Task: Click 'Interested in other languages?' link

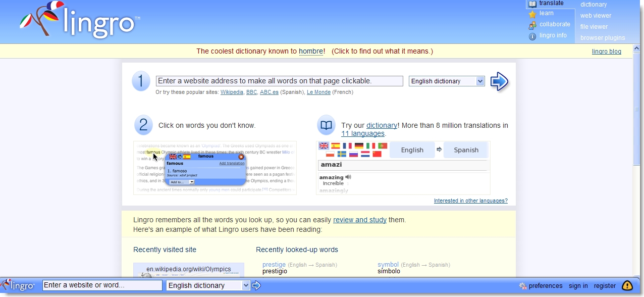Action: click(471, 201)
